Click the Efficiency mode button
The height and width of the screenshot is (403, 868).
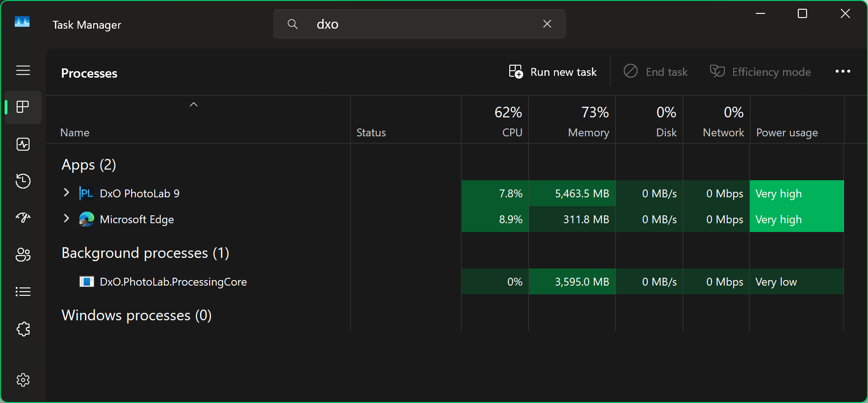point(760,72)
